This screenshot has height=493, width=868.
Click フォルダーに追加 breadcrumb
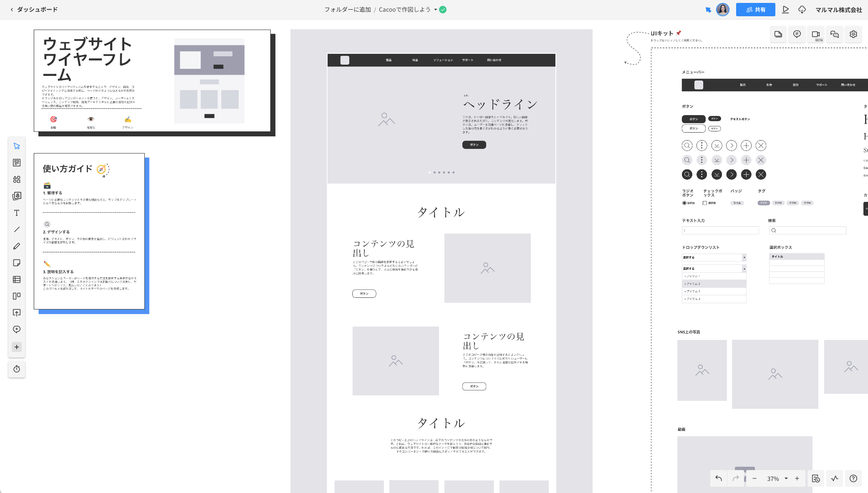[x=348, y=10]
